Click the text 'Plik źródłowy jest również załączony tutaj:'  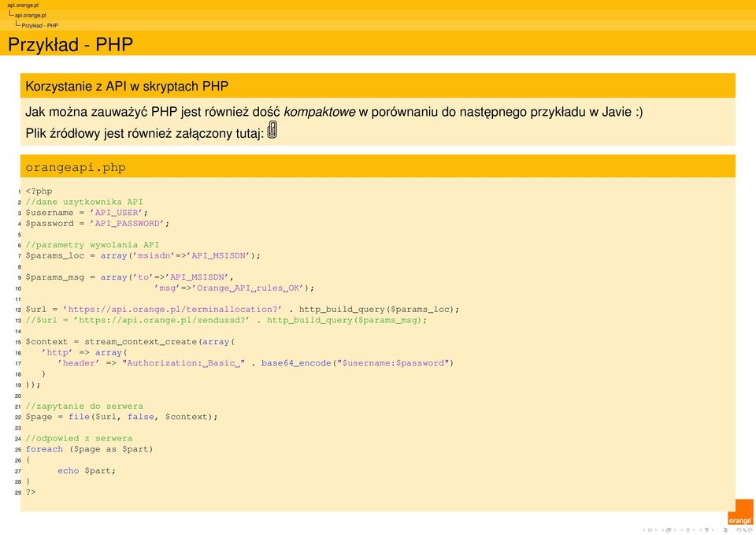[145, 133]
